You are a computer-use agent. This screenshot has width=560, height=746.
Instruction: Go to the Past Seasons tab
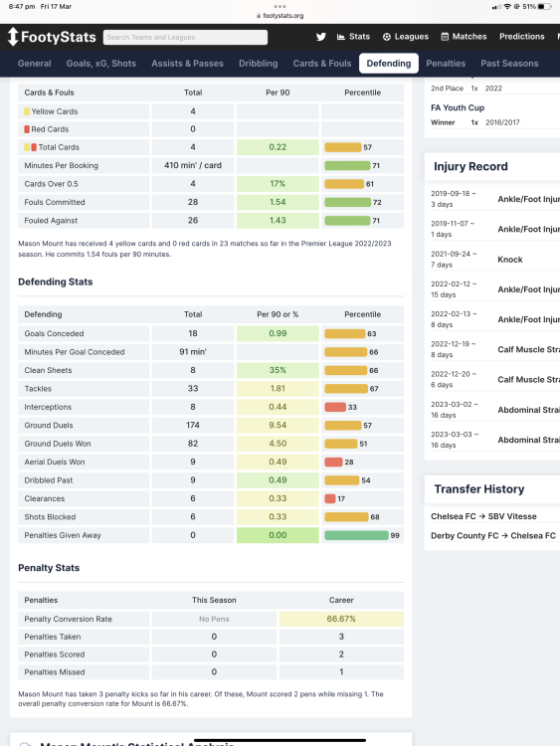(x=509, y=64)
